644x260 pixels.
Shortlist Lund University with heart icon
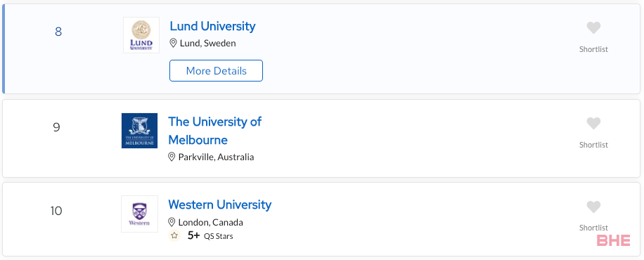(593, 28)
